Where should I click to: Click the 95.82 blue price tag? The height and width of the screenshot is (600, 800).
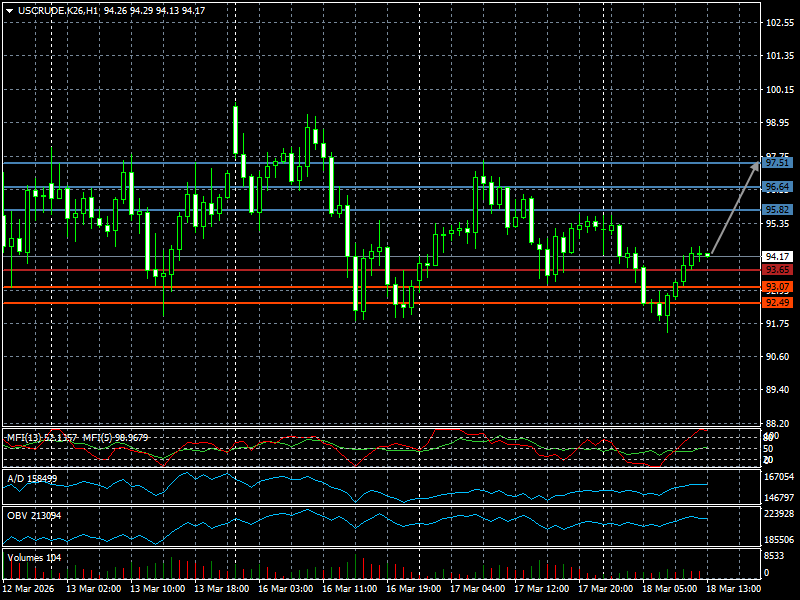pos(778,210)
